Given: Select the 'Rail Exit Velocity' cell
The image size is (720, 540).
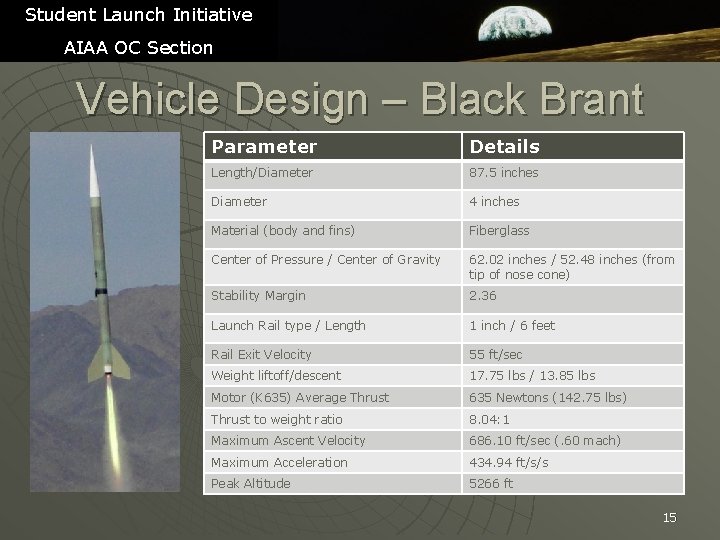Looking at the screenshot, I should (x=333, y=354).
